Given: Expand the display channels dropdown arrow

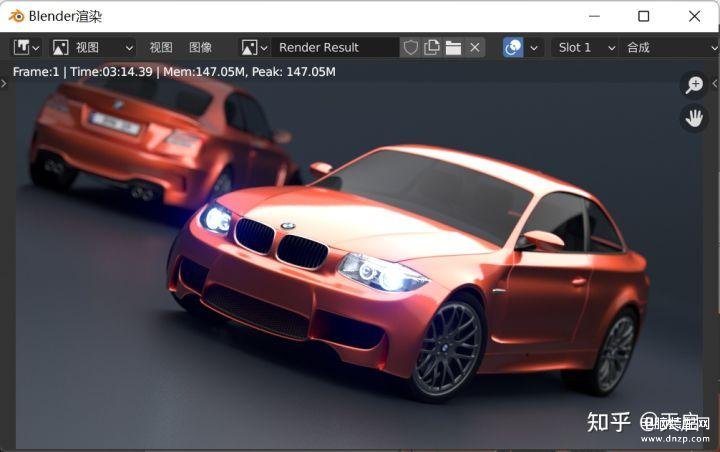Looking at the screenshot, I should tap(534, 48).
